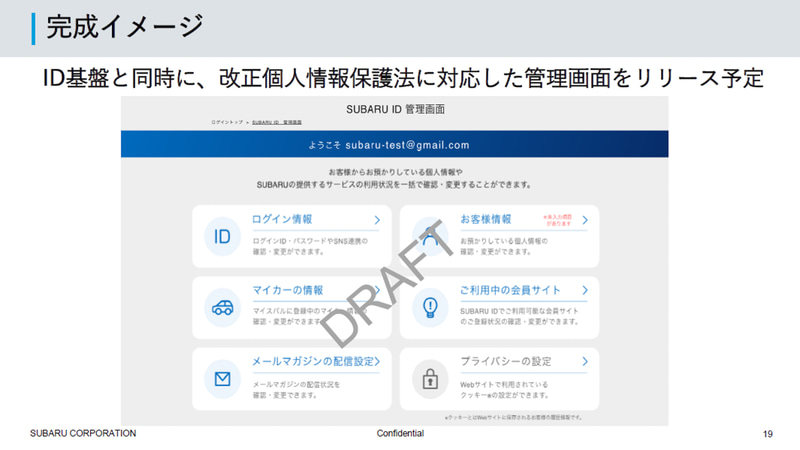Click the lightbulb icon in ご利用中の会員サイト card

click(x=430, y=308)
